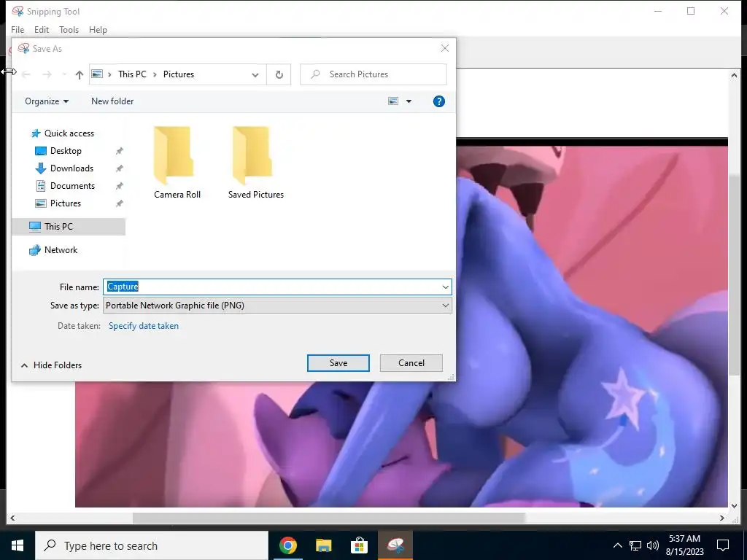Open the Snipping Tool Tools menu
Screen dimensions: 747x560
pos(69,29)
